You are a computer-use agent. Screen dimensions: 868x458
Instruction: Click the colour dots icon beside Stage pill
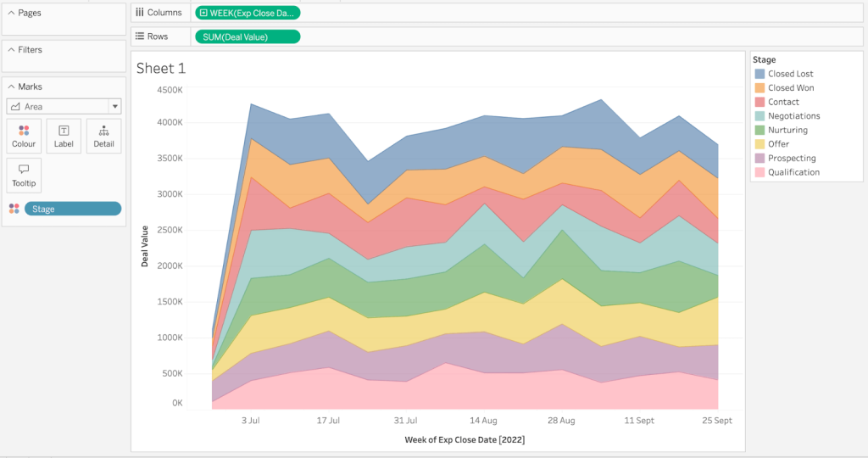click(x=14, y=209)
